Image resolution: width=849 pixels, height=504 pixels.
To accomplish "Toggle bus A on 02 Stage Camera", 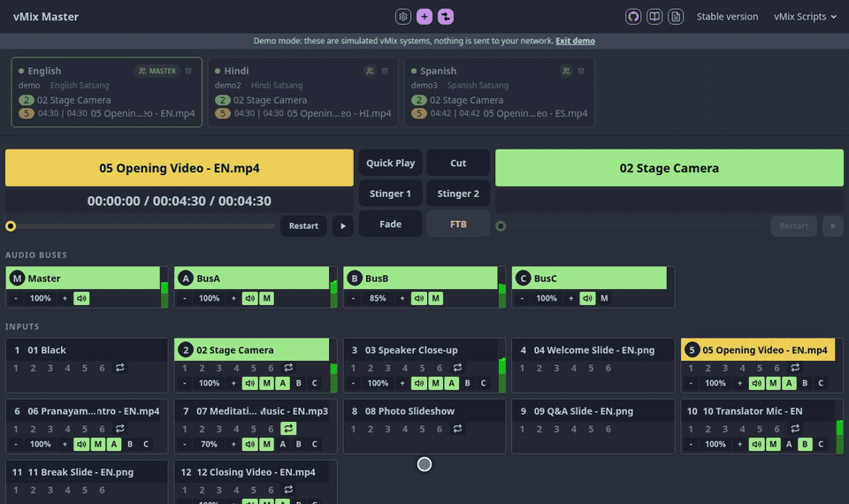I will click(283, 383).
